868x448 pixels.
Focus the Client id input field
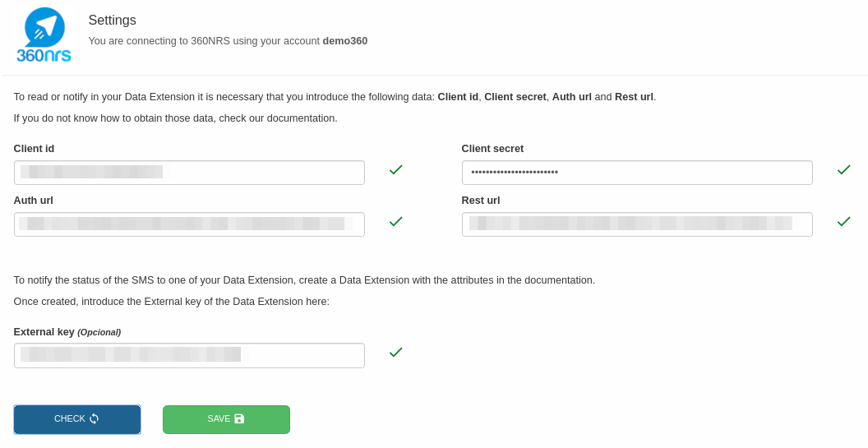click(x=189, y=173)
